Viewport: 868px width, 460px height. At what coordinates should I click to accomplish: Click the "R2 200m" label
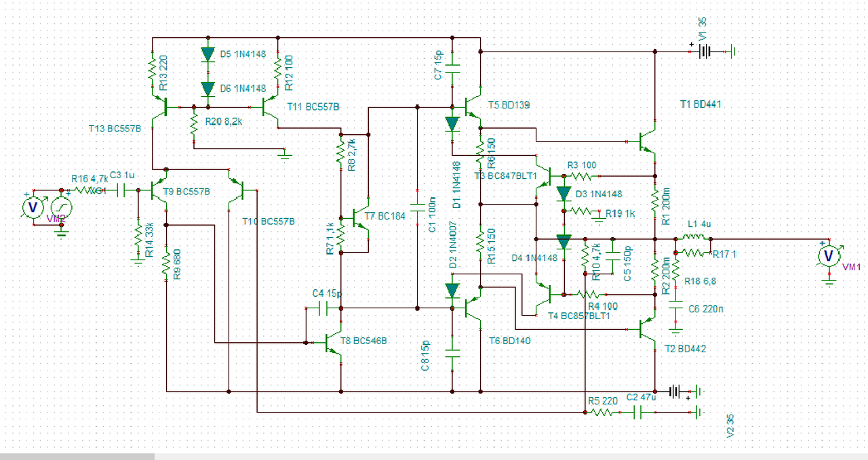[x=667, y=275]
